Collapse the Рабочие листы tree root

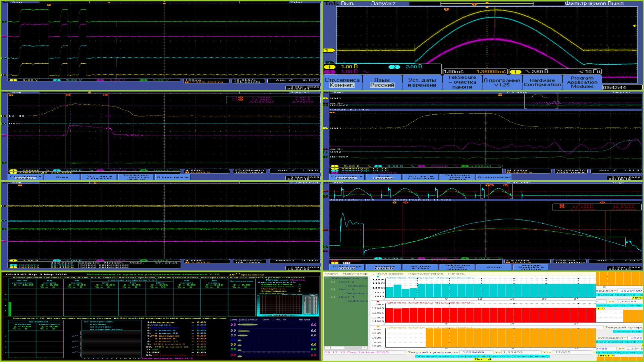pyautogui.click(x=327, y=278)
